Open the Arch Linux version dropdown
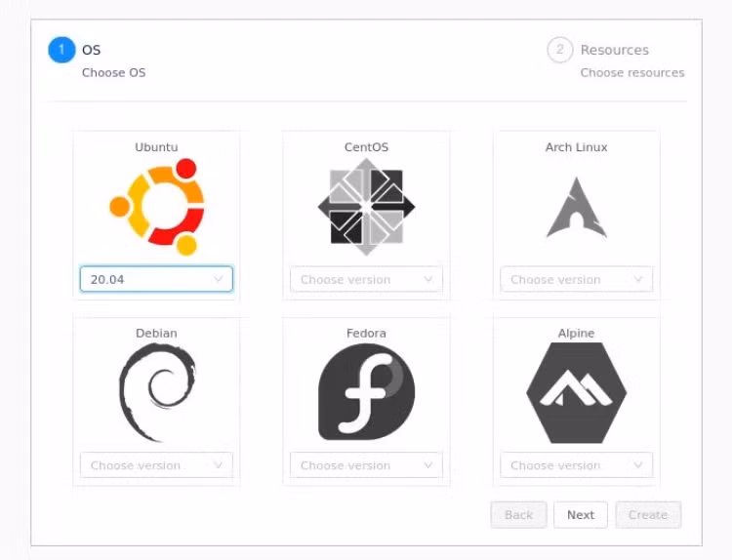Viewport: 732px width, 560px height. coord(577,279)
